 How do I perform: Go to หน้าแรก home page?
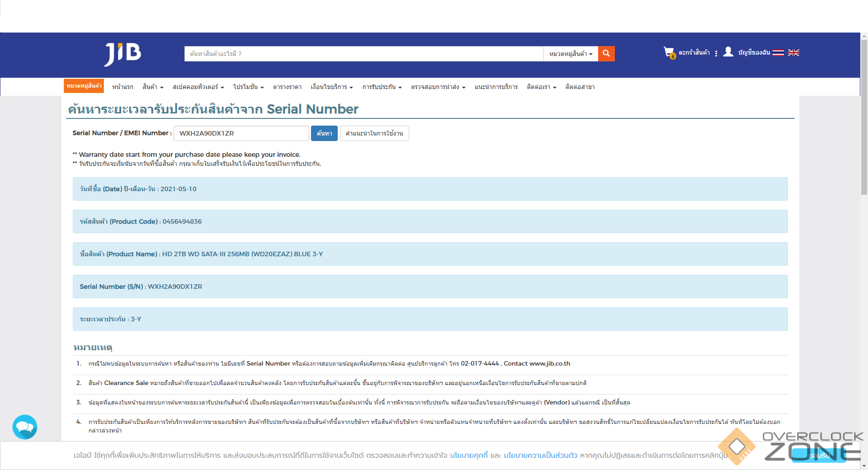123,87
